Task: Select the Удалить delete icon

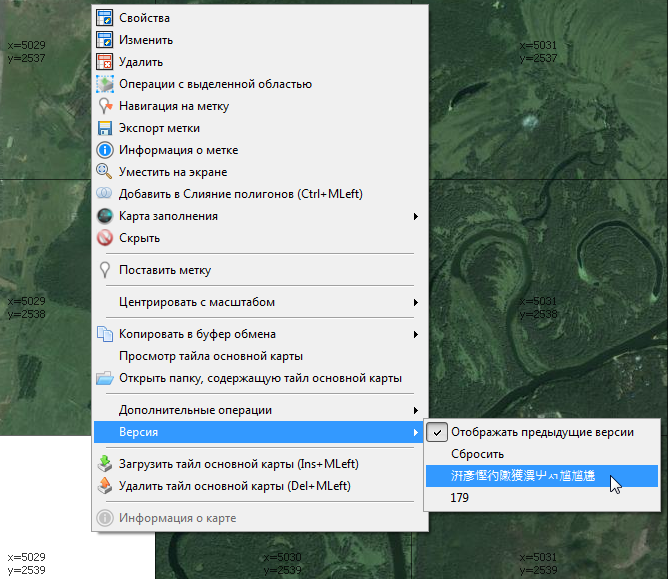Action: (x=105, y=62)
